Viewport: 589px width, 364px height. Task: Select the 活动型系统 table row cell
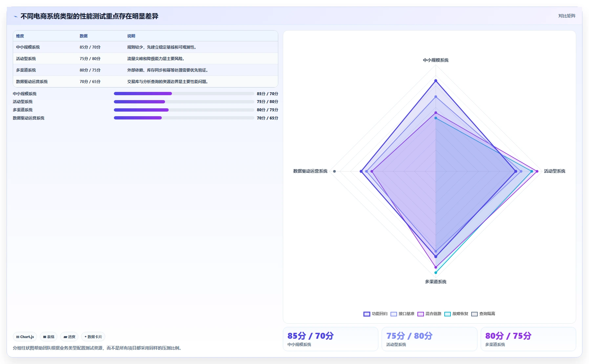click(26, 59)
